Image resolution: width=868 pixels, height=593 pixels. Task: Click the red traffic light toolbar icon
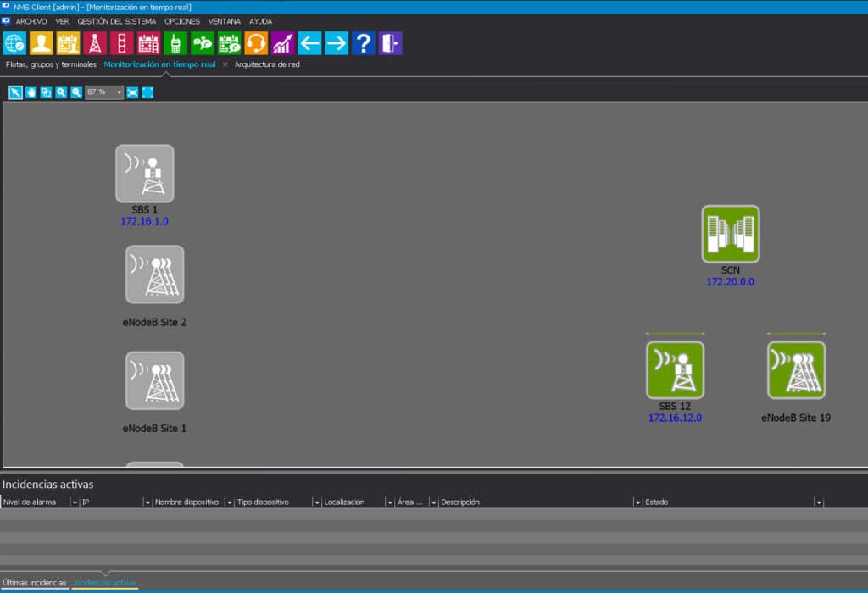(122, 43)
